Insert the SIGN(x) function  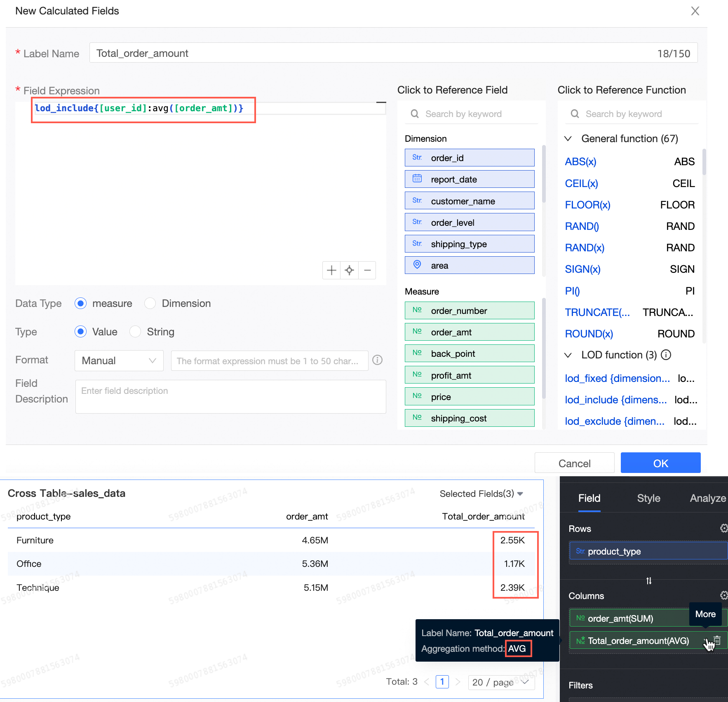[582, 269]
